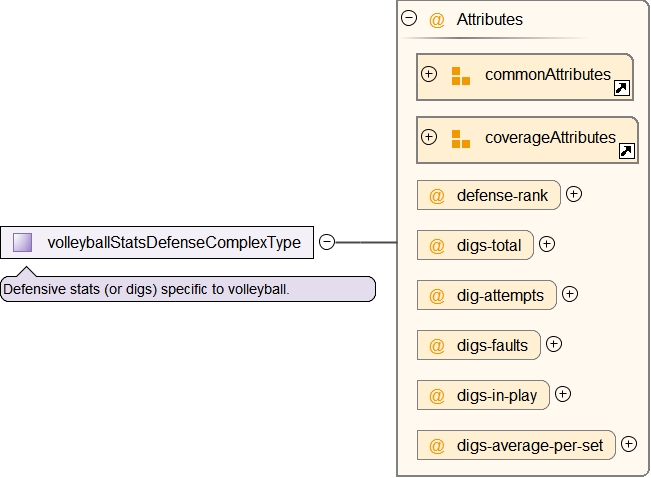651x478 pixels.
Task: Collapse the volleyballStatsDefenseComplexType node
Action: 326,242
